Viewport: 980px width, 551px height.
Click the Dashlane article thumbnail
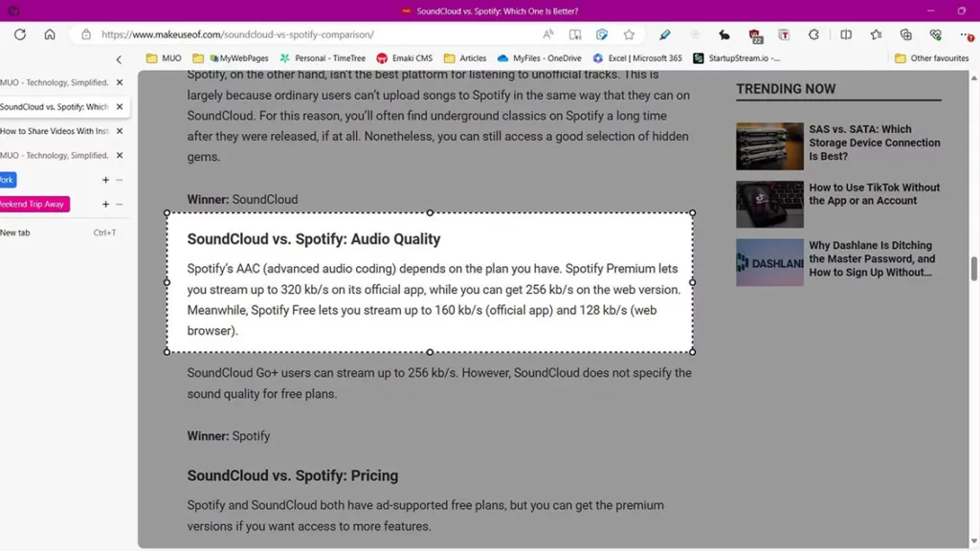click(769, 262)
